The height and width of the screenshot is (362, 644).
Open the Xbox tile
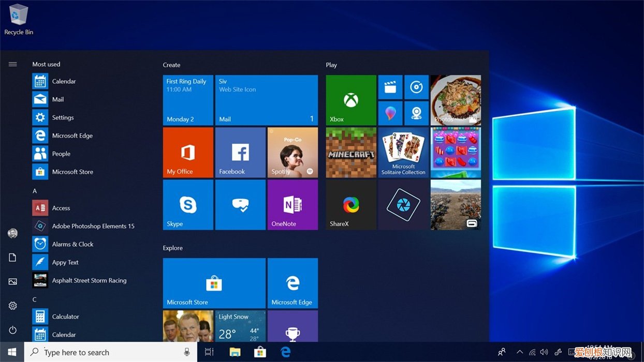coord(351,100)
